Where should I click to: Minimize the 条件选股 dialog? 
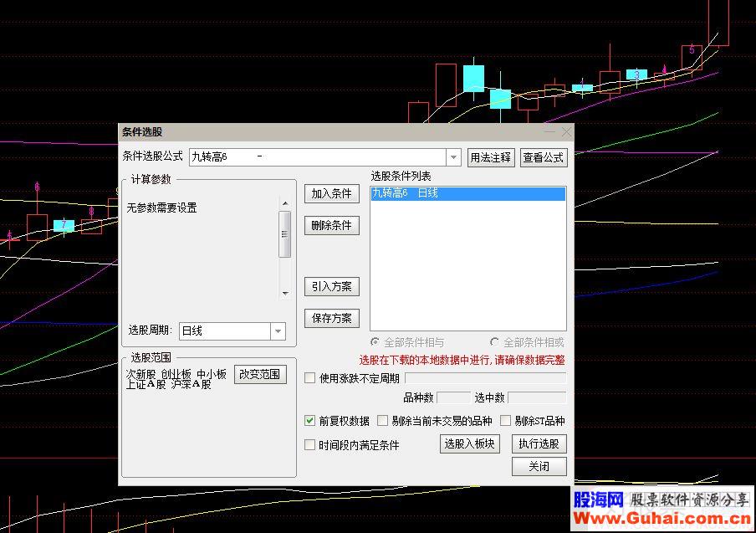click(x=549, y=131)
